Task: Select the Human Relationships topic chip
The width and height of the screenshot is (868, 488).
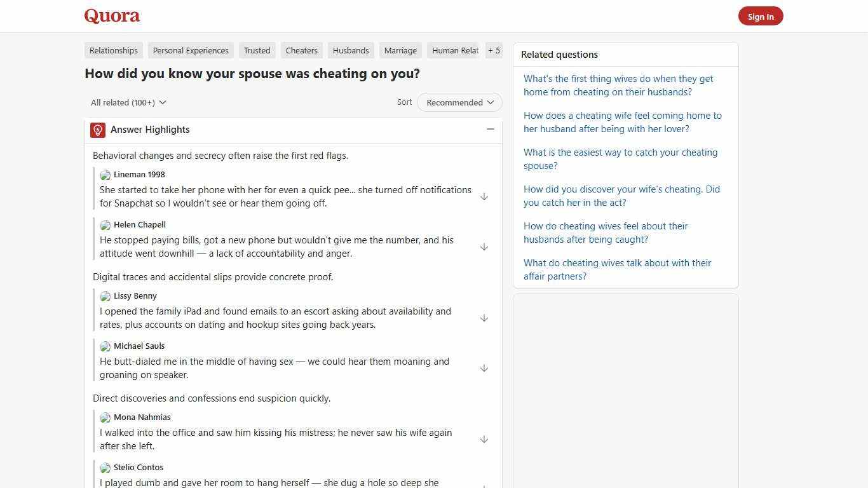Action: (x=455, y=50)
